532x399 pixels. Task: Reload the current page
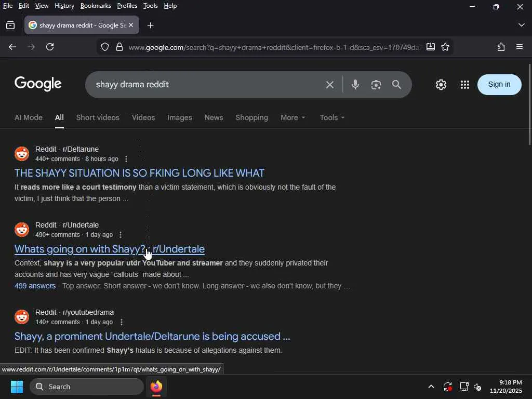click(x=50, y=47)
